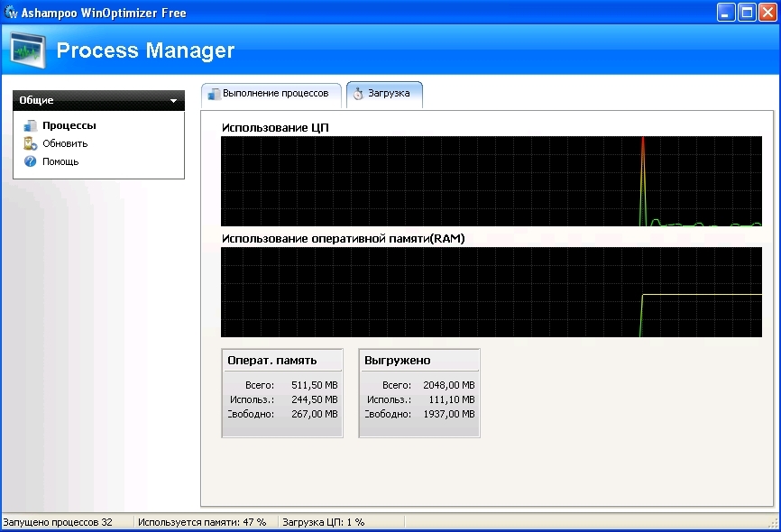The image size is (781, 532).
Task: Click the Загрузка ЦП status bar field
Action: (325, 522)
